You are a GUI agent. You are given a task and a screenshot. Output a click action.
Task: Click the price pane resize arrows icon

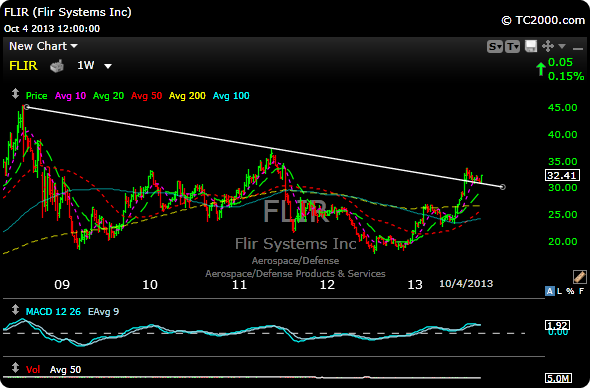pos(15,94)
